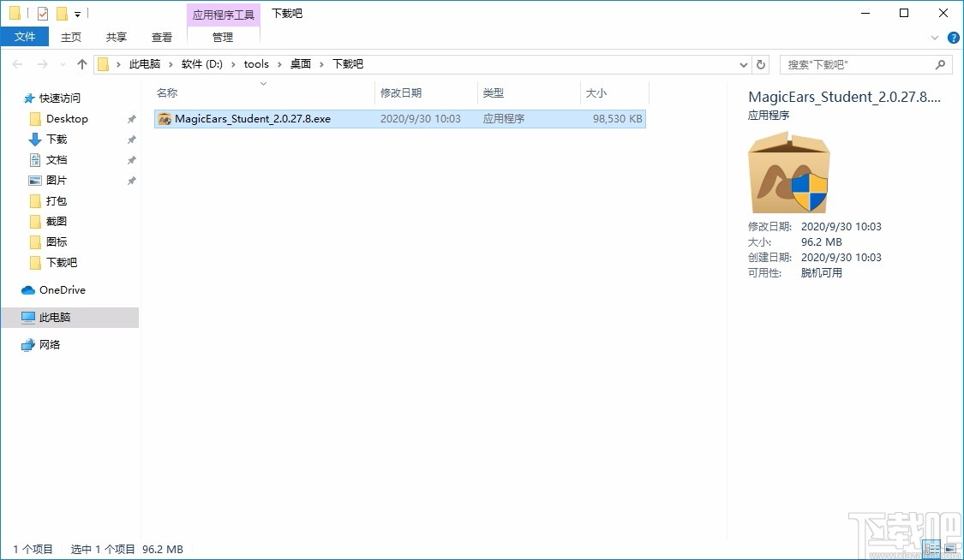
Task: Select OneDrive in the navigation pane
Action: coord(62,289)
